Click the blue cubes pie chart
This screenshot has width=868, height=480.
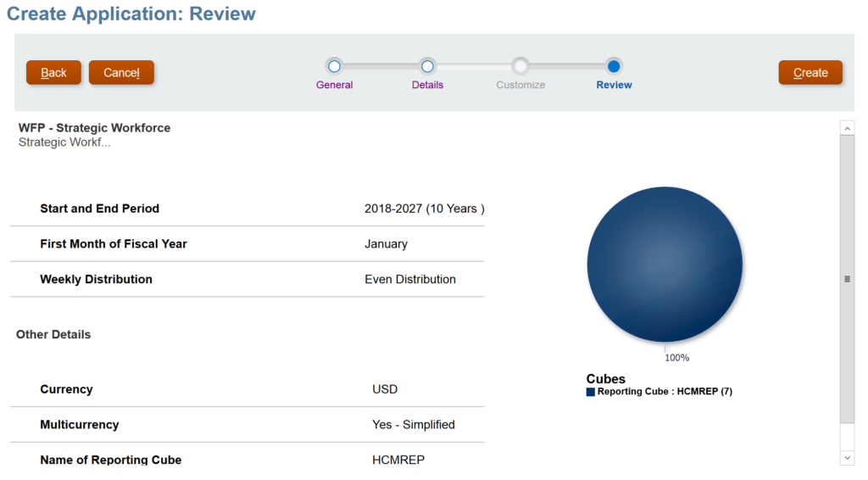(665, 264)
